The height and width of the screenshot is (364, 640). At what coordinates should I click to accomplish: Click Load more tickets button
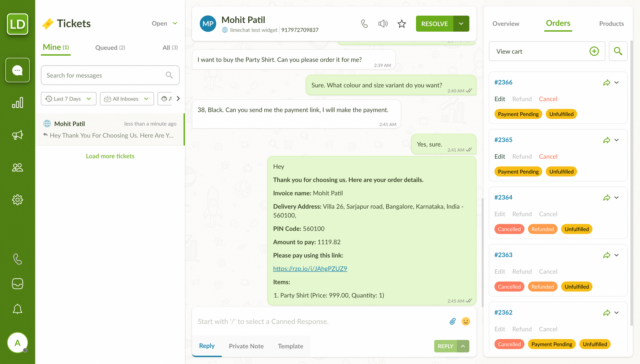[x=110, y=156]
